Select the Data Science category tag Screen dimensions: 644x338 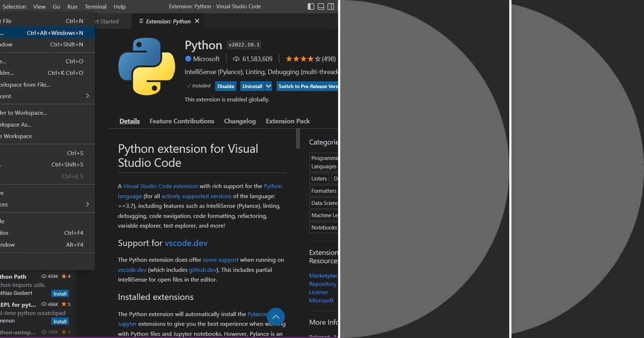pyautogui.click(x=324, y=203)
